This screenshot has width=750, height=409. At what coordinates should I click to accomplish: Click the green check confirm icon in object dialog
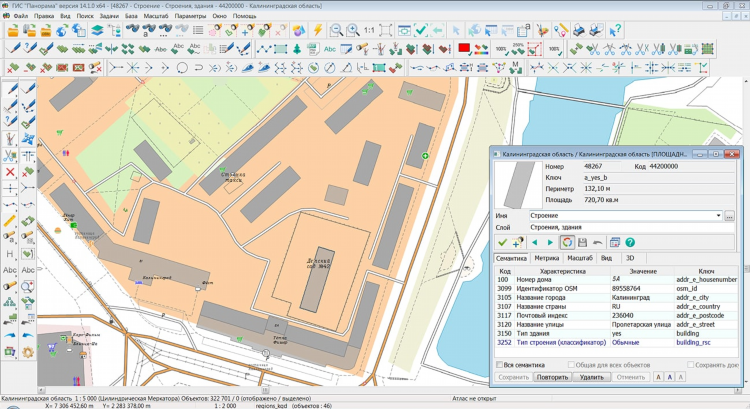coord(502,243)
